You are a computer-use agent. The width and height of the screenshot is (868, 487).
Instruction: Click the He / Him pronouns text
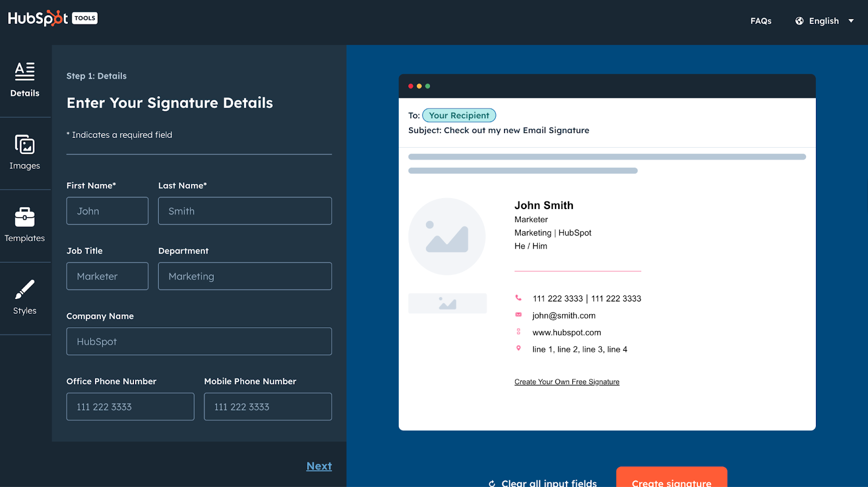pos(531,246)
